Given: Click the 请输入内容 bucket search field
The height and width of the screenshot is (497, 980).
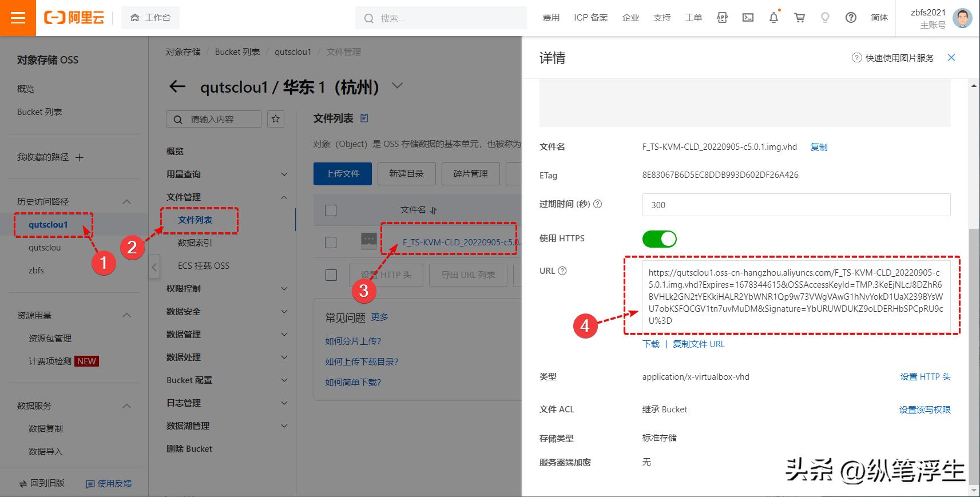Looking at the screenshot, I should click(213, 119).
